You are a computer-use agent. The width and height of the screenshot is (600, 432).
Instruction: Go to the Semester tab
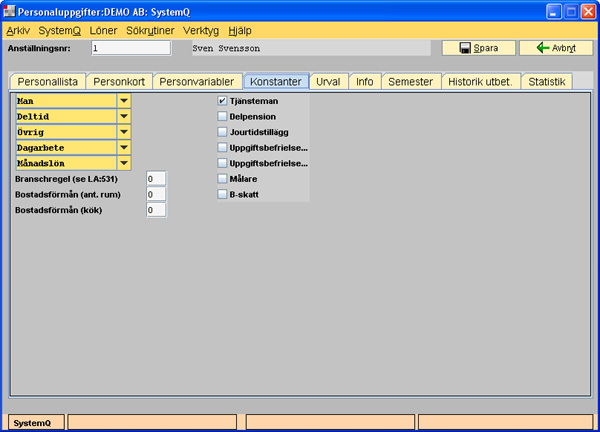410,82
